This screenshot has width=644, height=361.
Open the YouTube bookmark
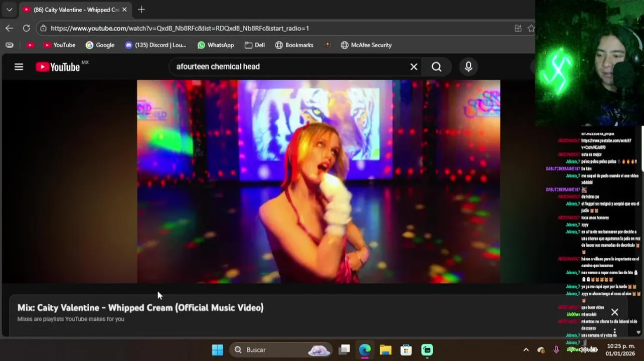click(59, 45)
